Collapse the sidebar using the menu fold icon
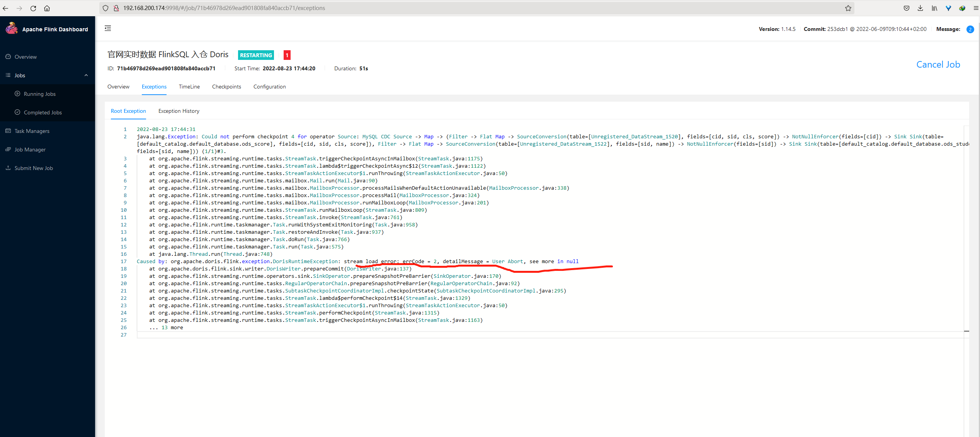This screenshot has height=437, width=980. click(x=108, y=28)
